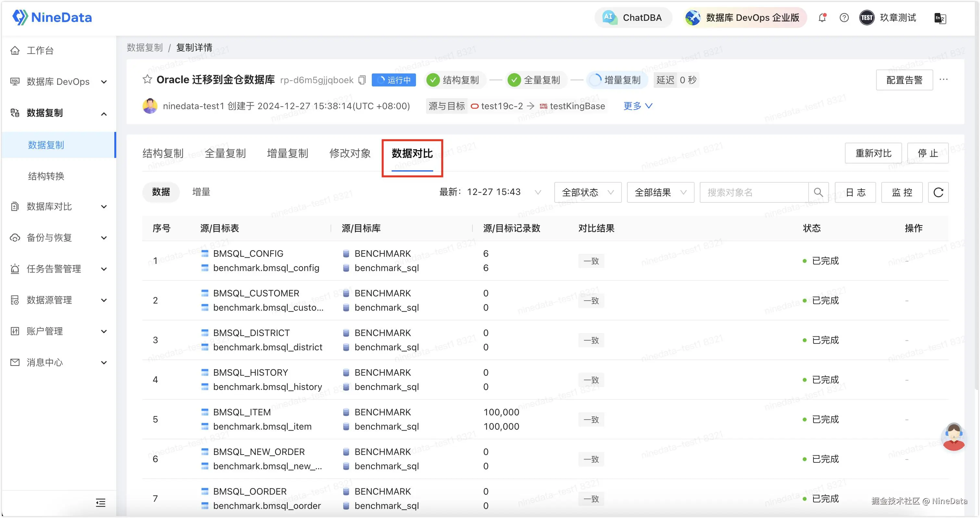
Task: Click in the 搜索对象名 search field
Action: coord(753,192)
